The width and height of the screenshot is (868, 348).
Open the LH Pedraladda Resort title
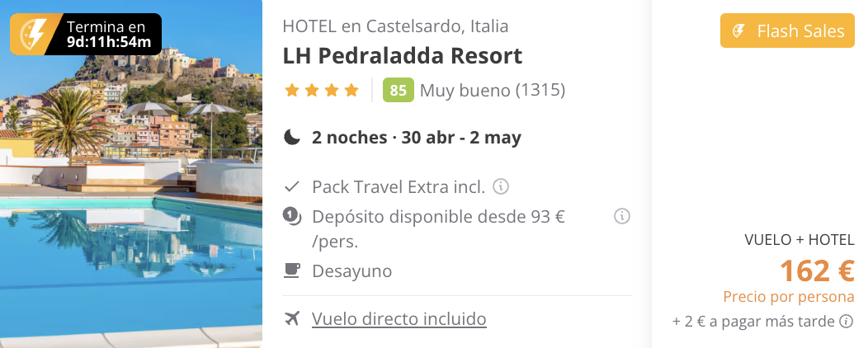tap(403, 56)
